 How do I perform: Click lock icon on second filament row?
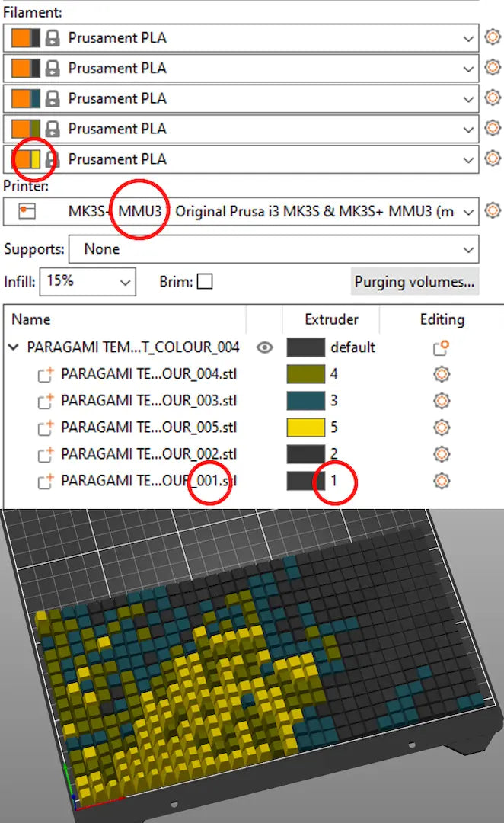52,69
